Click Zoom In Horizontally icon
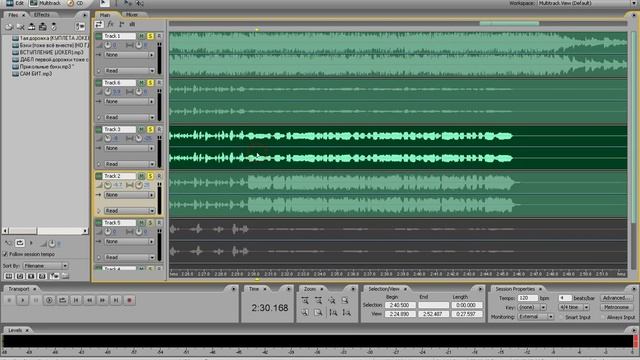640x360 pixels. (x=305, y=300)
